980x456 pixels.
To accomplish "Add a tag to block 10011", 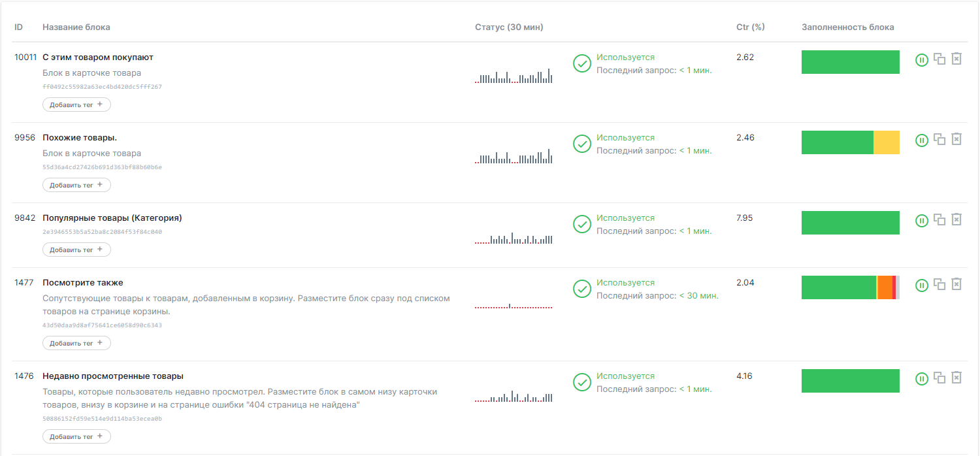I will (76, 105).
